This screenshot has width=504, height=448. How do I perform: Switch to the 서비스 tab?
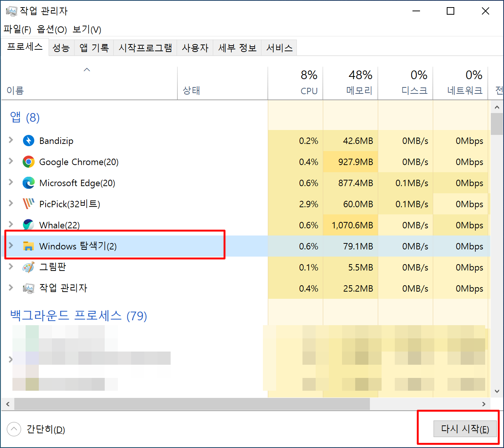click(x=279, y=48)
